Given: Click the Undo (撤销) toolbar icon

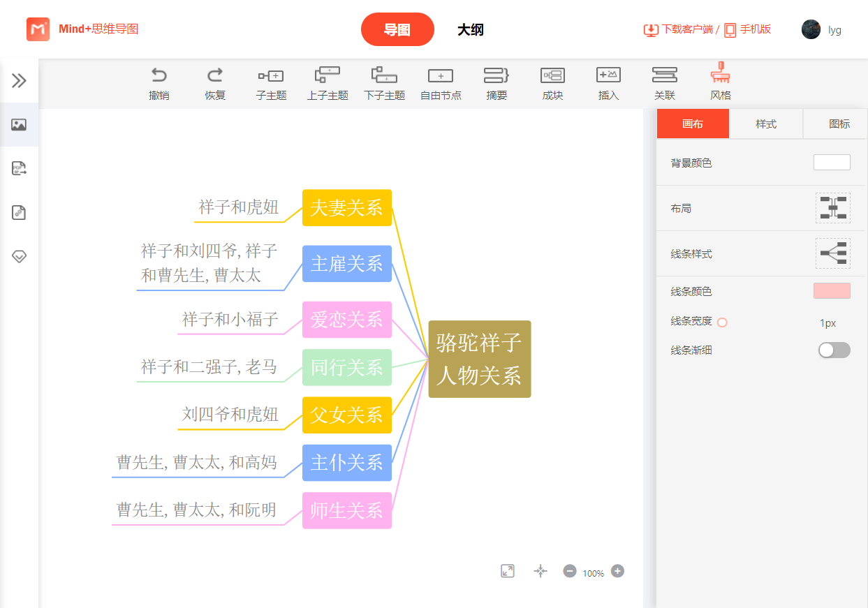Looking at the screenshot, I should [x=159, y=75].
